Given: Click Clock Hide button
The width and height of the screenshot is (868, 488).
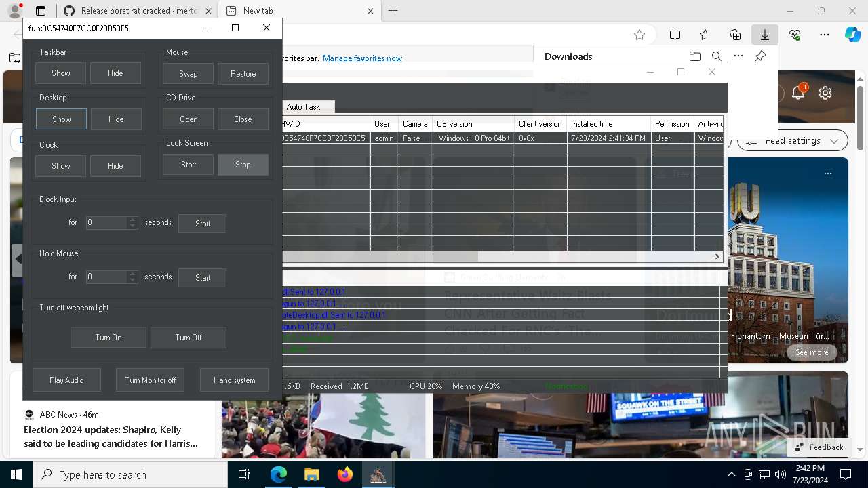Looking at the screenshot, I should [115, 166].
